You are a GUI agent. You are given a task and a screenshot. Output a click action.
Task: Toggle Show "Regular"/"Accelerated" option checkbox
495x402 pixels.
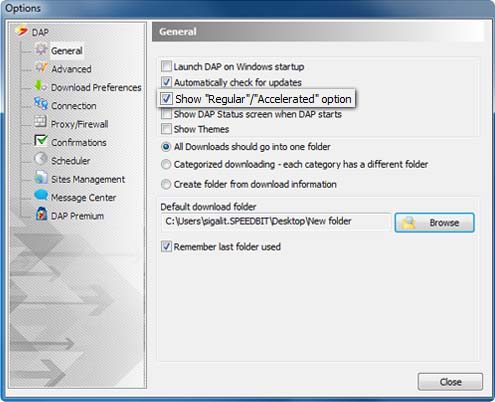click(x=166, y=99)
